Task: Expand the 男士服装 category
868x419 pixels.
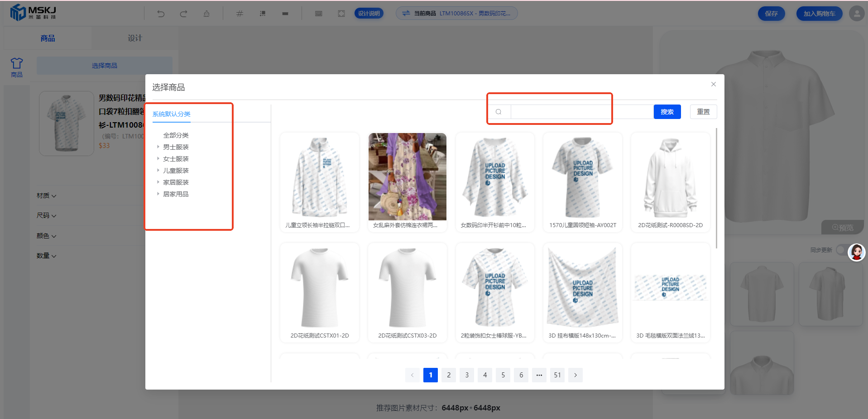Action: pos(158,147)
